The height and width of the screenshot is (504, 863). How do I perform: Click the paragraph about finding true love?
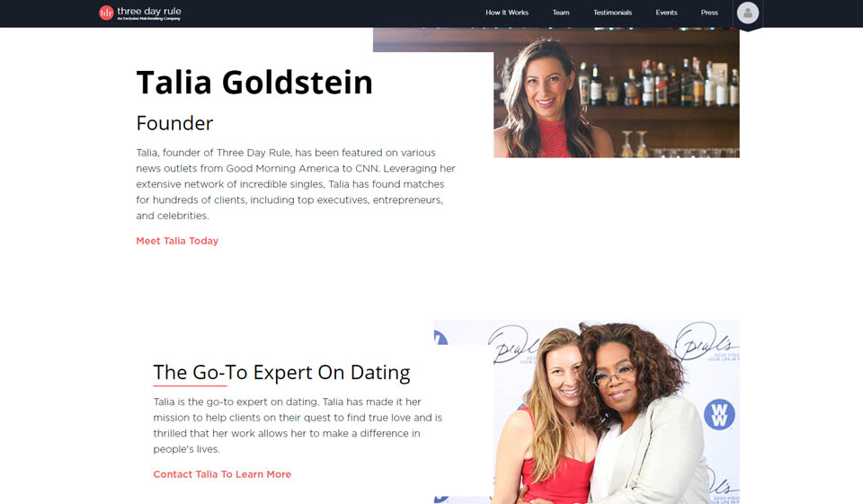pos(298,425)
